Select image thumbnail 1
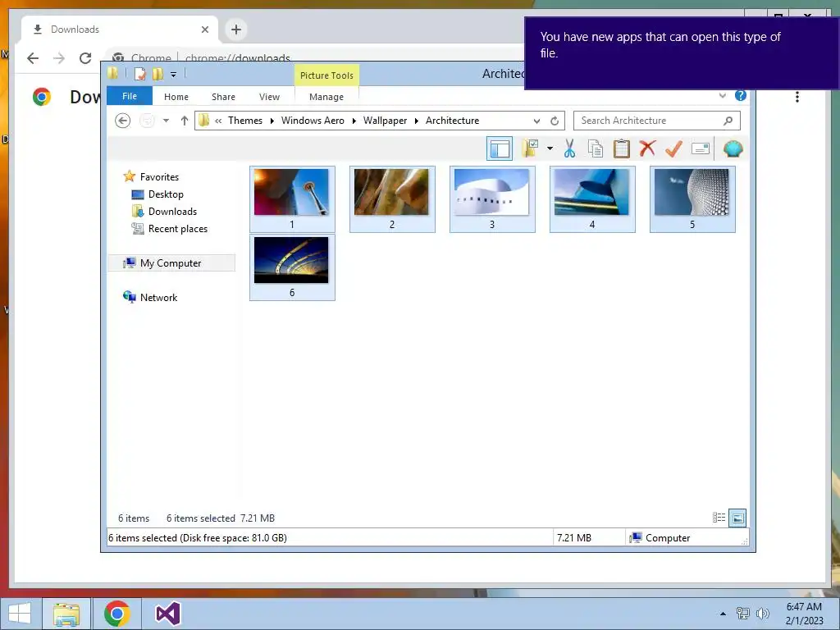The width and height of the screenshot is (840, 630). (292, 199)
